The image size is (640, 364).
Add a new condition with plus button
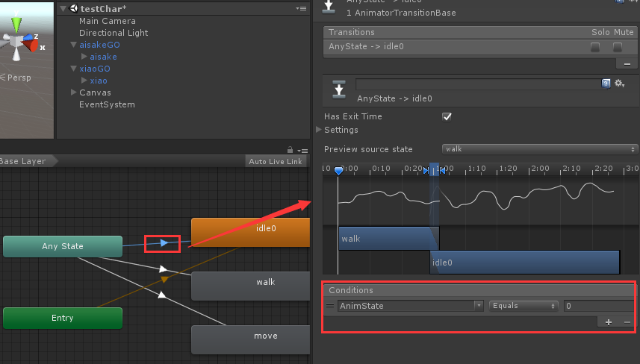pyautogui.click(x=609, y=322)
